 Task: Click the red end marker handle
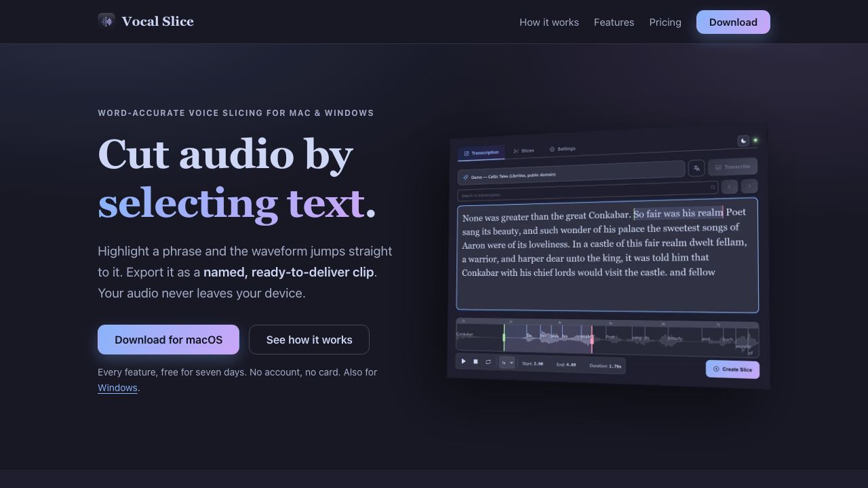pyautogui.click(x=591, y=340)
